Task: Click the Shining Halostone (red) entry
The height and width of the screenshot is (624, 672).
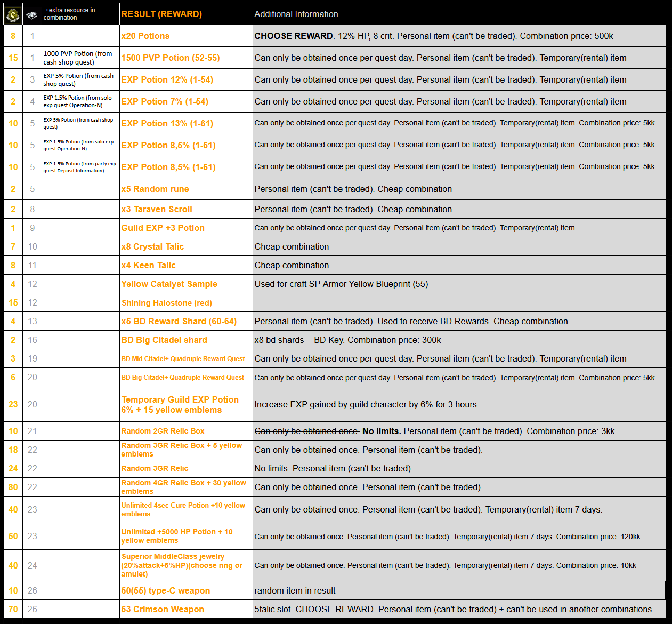Action: pyautogui.click(x=167, y=302)
